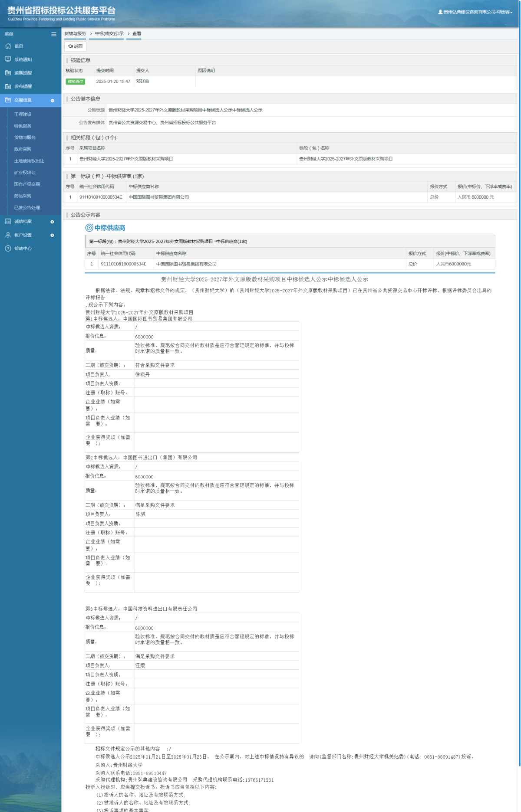
Task: Open 已发公告处理 submenu item
Action: 27,208
